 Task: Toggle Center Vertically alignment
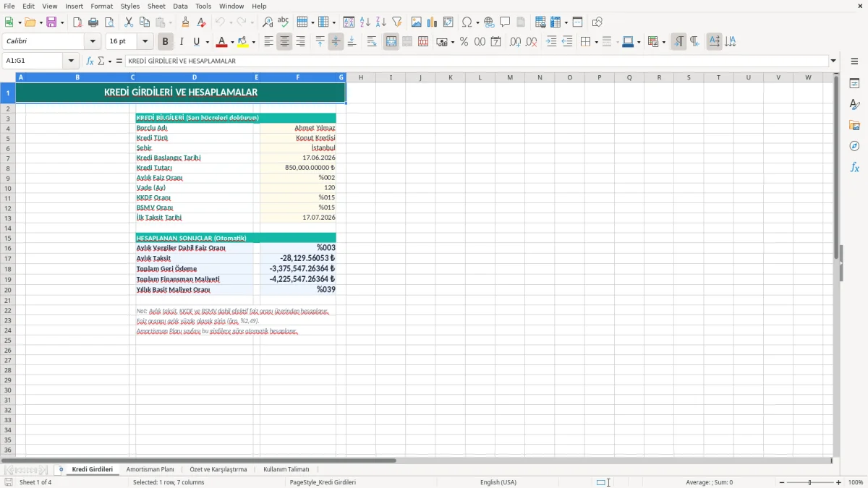click(336, 42)
